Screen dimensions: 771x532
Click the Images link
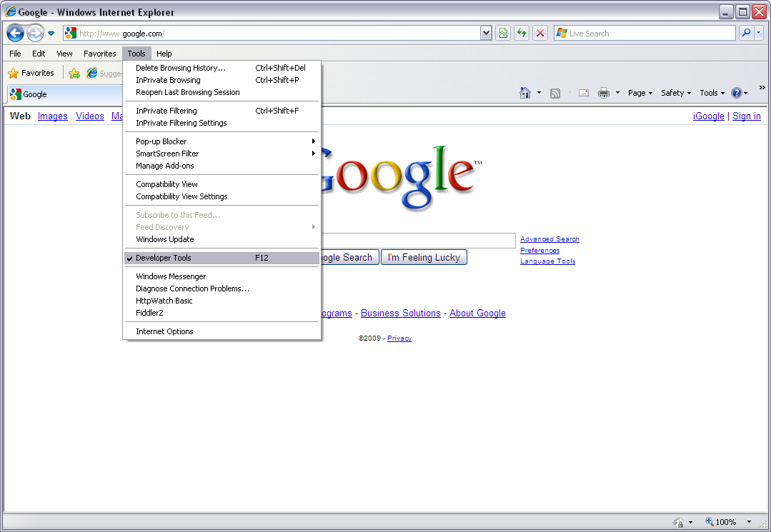(x=53, y=116)
